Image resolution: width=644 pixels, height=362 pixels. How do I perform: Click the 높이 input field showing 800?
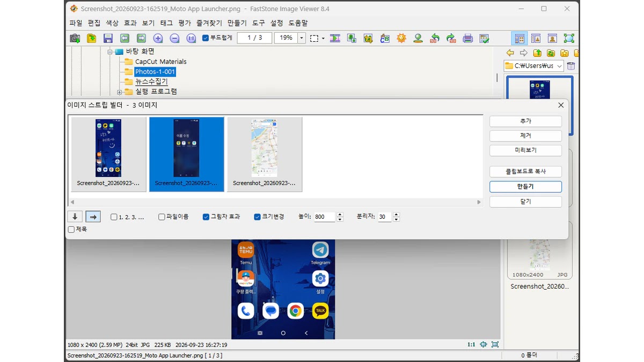click(325, 217)
